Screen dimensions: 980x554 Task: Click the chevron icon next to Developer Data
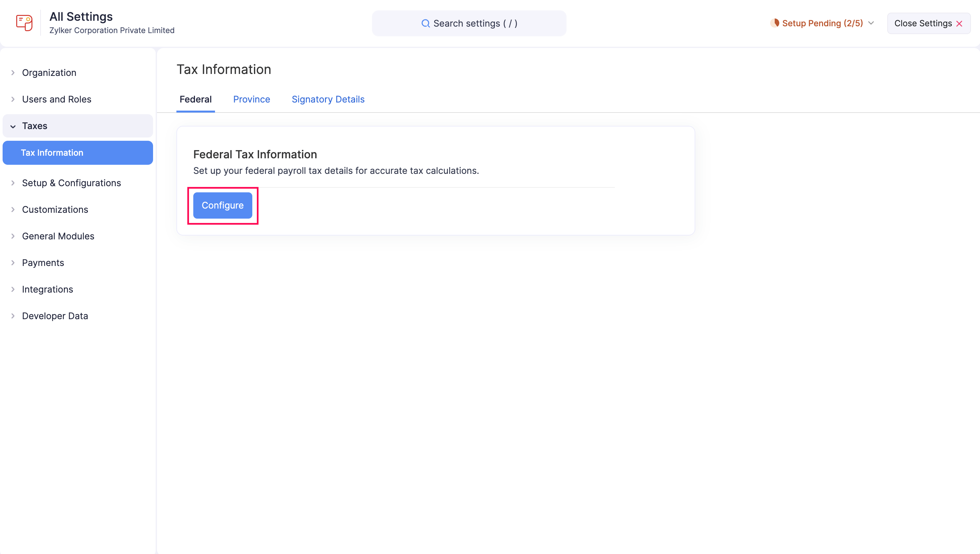tap(13, 316)
